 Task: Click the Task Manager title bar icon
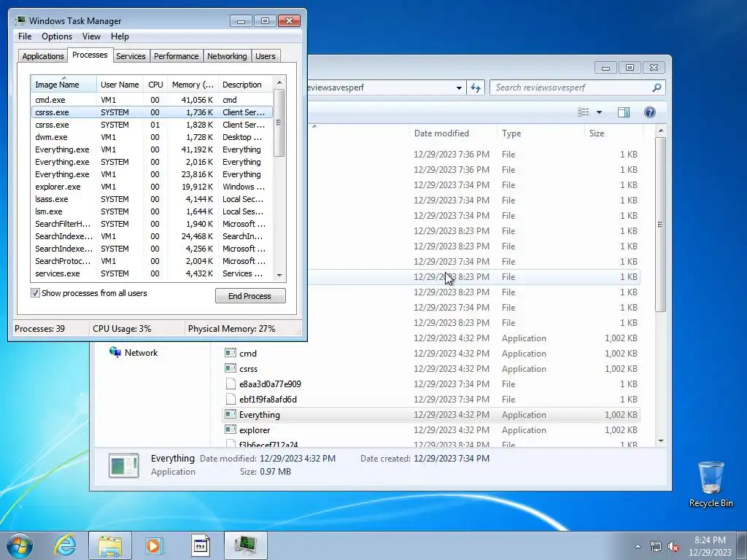(20, 20)
